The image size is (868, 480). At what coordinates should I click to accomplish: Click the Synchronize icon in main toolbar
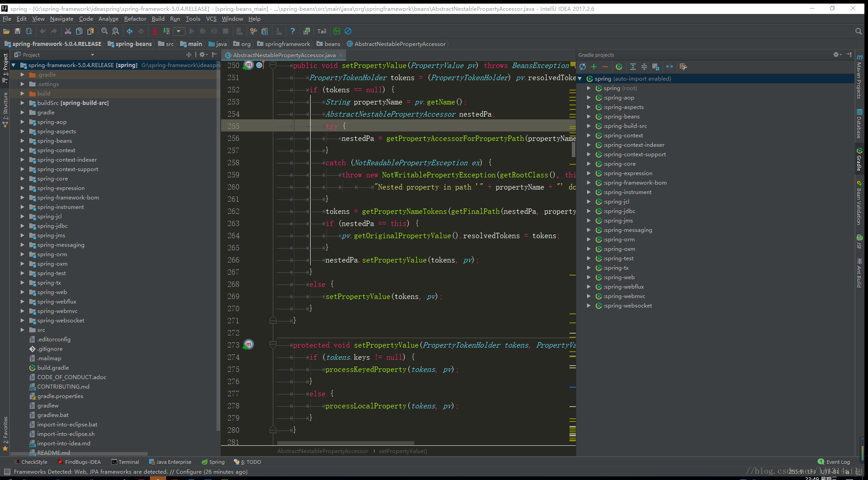29,31
